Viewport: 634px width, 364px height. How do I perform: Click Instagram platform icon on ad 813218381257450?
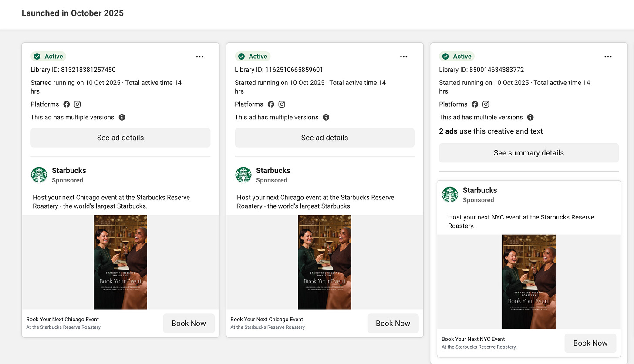pyautogui.click(x=78, y=104)
